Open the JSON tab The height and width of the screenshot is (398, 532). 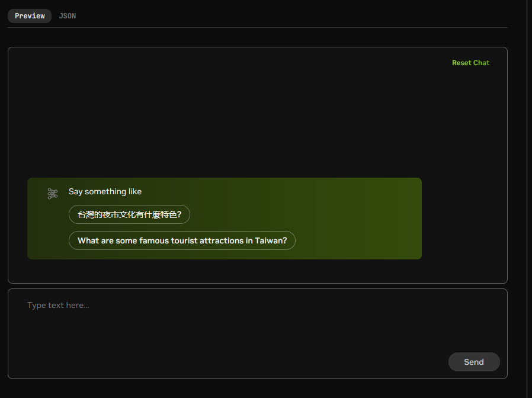click(x=68, y=16)
